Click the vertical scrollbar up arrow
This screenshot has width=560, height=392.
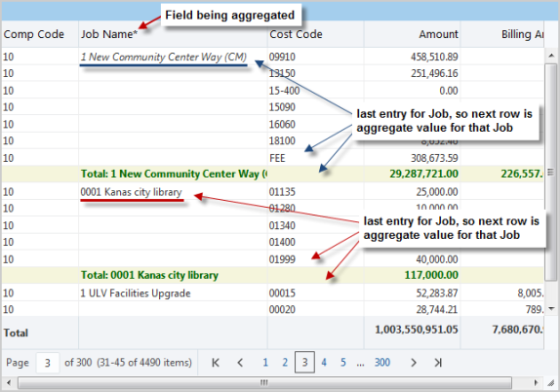pyautogui.click(x=551, y=56)
